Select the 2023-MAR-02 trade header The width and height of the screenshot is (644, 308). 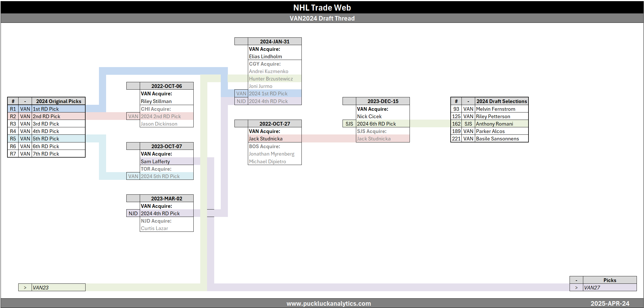click(166, 198)
